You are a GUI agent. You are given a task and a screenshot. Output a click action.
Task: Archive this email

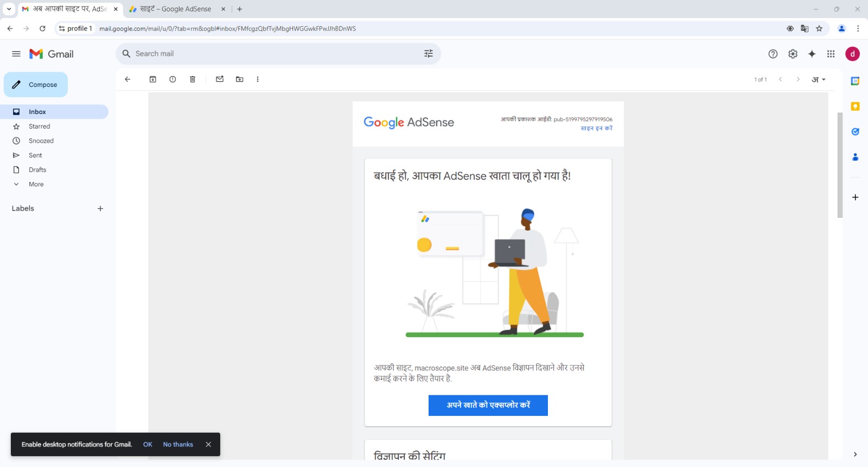(153, 79)
